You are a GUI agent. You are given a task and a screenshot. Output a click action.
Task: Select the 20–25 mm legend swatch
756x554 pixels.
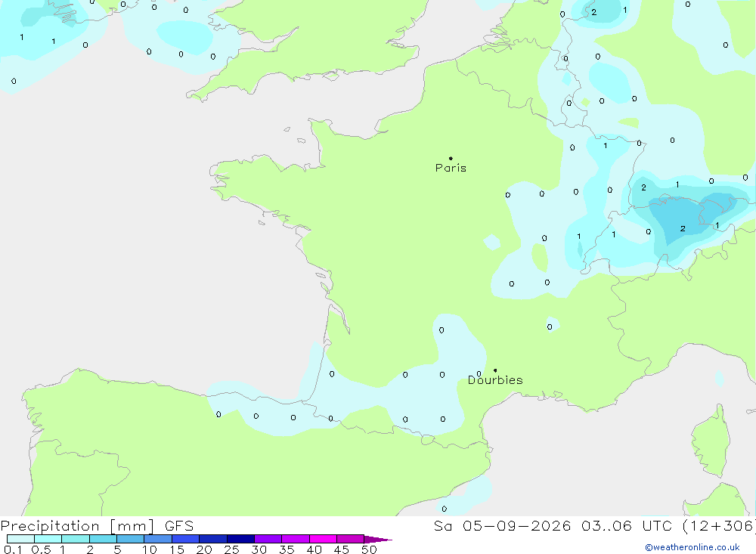213,539
